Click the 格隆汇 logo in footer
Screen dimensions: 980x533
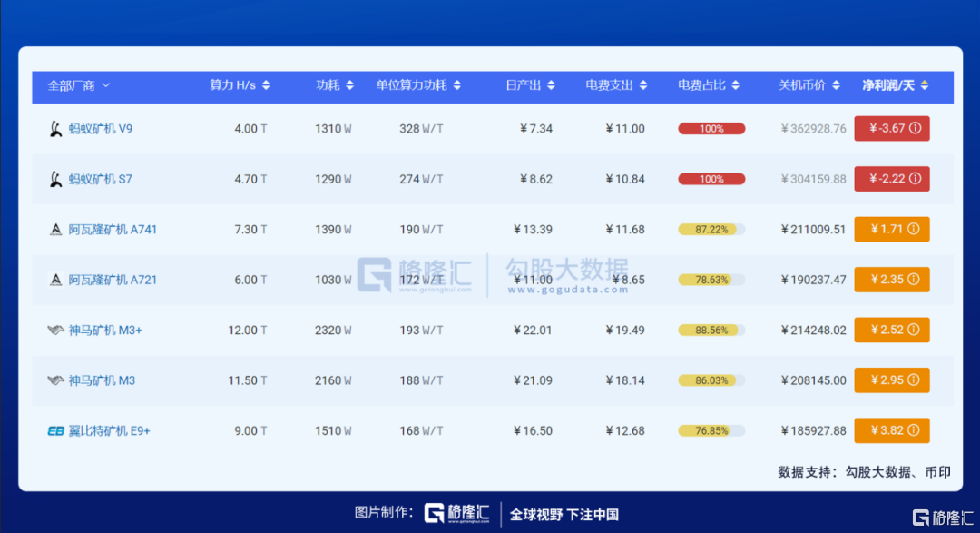point(456,514)
